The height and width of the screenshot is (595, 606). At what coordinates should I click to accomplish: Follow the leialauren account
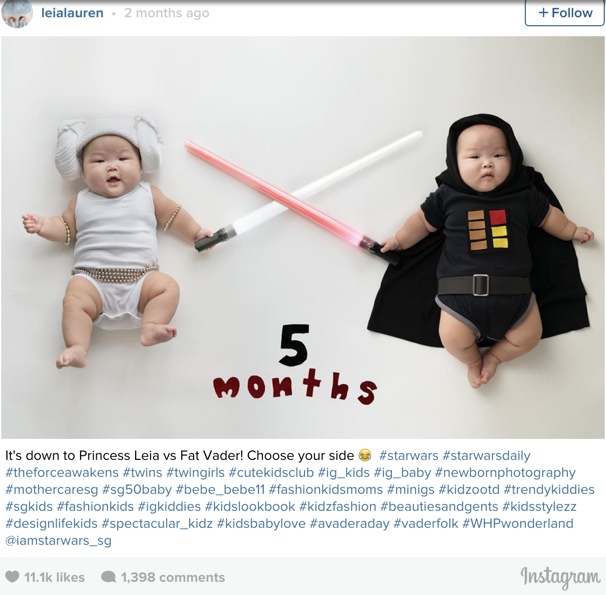564,13
